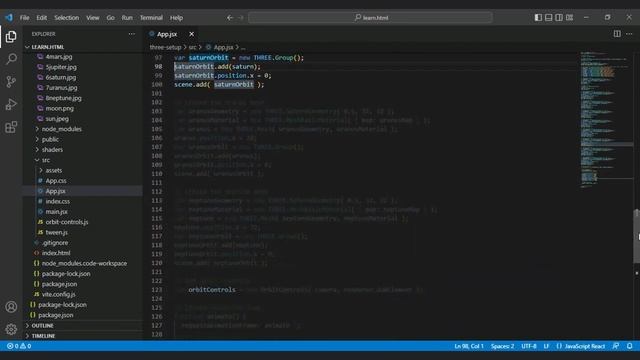Open the Edit menu
Image resolution: width=640 pixels, height=360 pixels.
42,18
